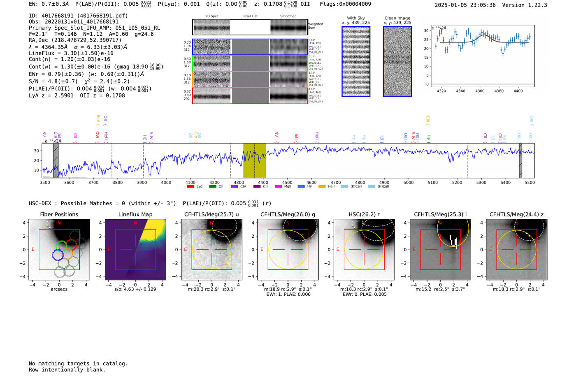Open the CFHTLS/Meg(25.7) u image
The width and height of the screenshot is (576, 392).
pos(211,249)
